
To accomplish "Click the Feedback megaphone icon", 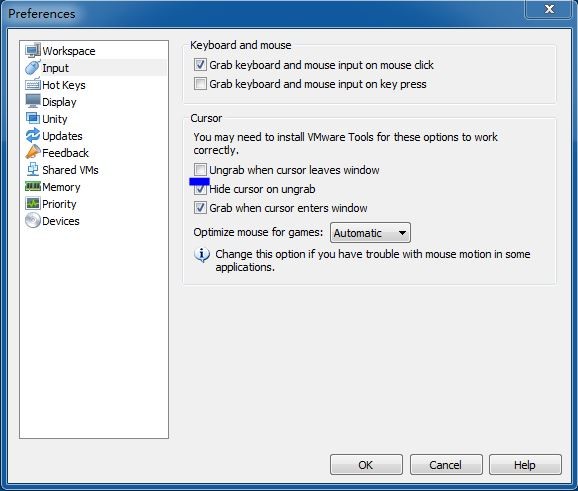I will [33, 152].
